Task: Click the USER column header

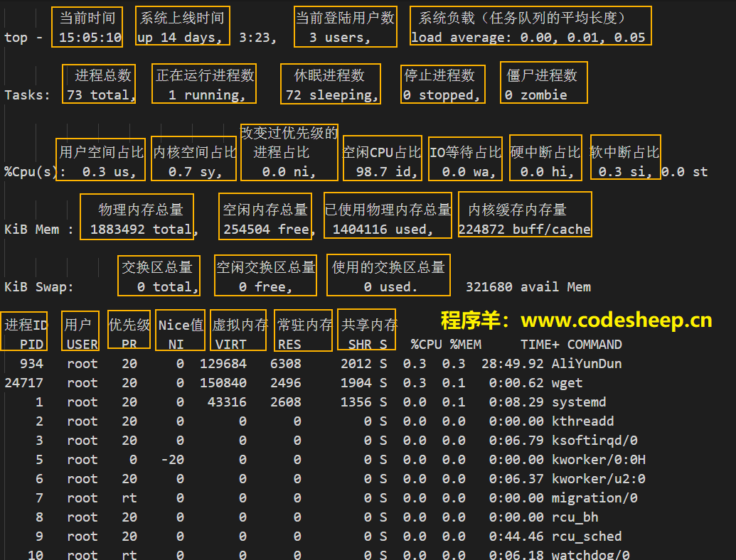Action: pos(82,345)
